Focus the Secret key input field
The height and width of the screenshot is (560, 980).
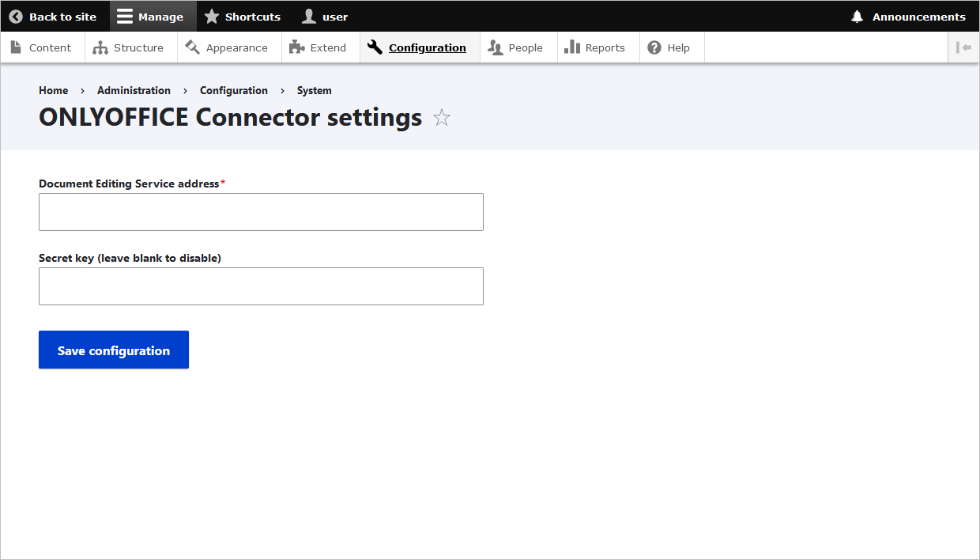pyautogui.click(x=261, y=286)
